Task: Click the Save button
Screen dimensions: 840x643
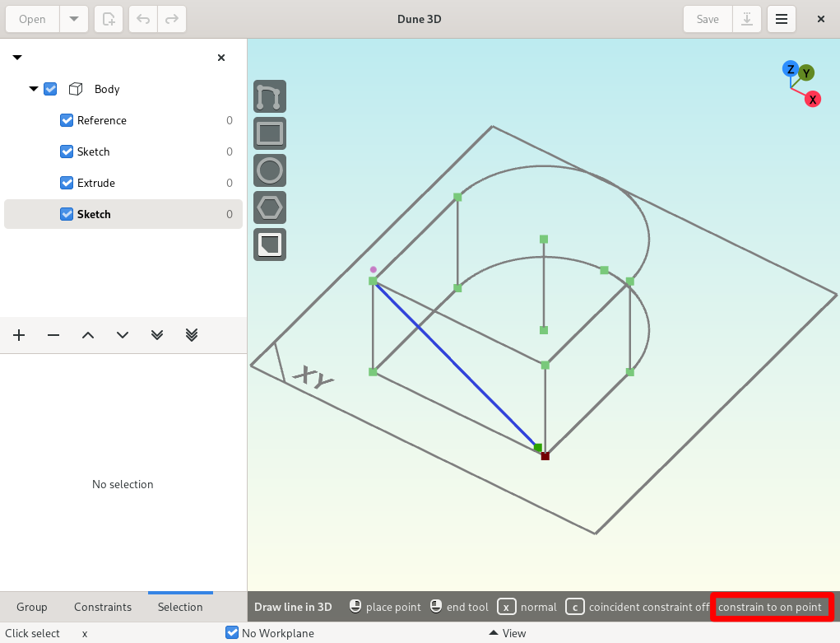Action: click(x=708, y=19)
